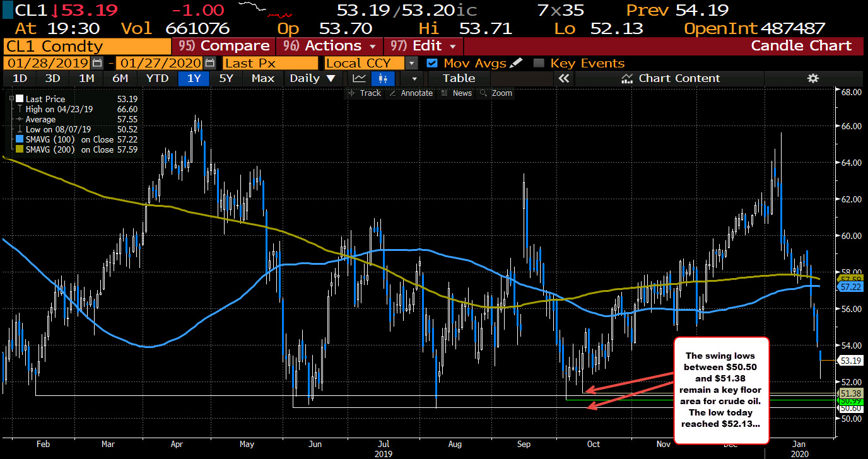Select the 3D range tab
The width and height of the screenshot is (868, 459).
[x=52, y=78]
